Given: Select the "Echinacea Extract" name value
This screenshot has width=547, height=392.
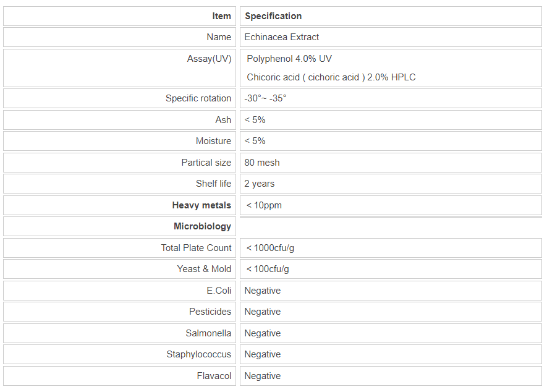Looking at the screenshot, I should pyautogui.click(x=282, y=37).
